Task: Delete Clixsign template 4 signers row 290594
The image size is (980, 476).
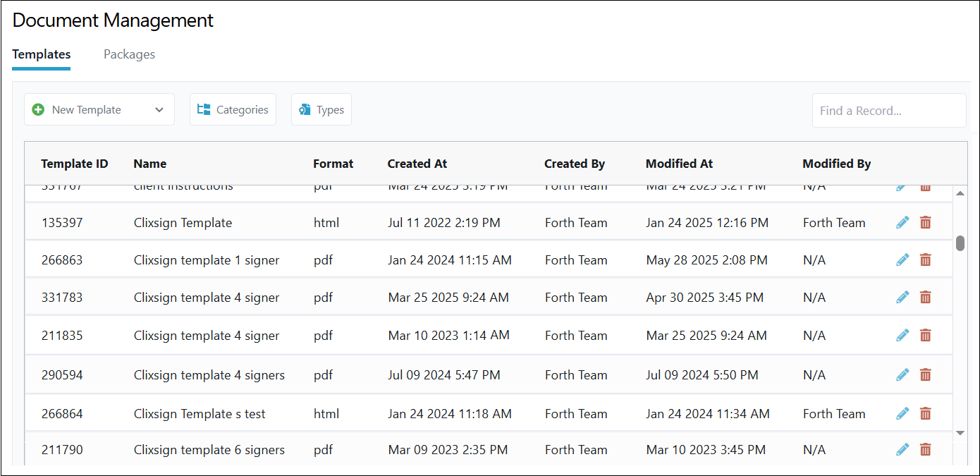Action: (926, 375)
